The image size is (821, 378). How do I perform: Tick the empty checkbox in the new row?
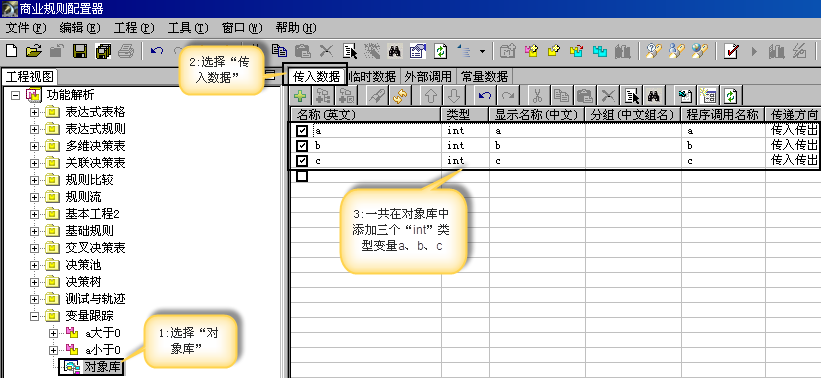[x=302, y=176]
